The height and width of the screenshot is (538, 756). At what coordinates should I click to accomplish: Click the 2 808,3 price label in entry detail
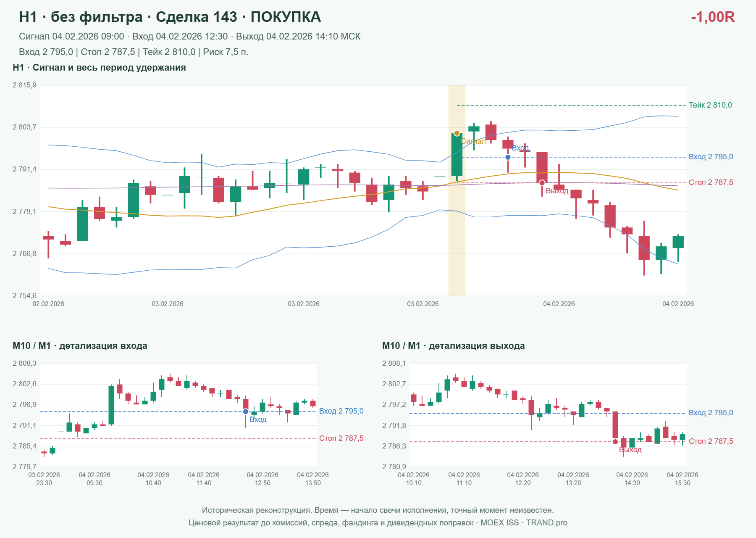pos(24,364)
